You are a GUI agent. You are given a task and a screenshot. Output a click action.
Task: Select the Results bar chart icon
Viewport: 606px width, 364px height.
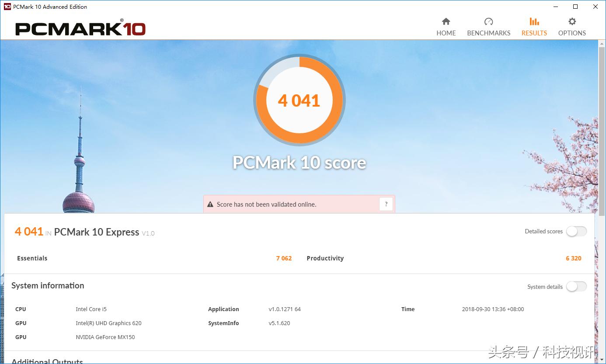click(534, 22)
